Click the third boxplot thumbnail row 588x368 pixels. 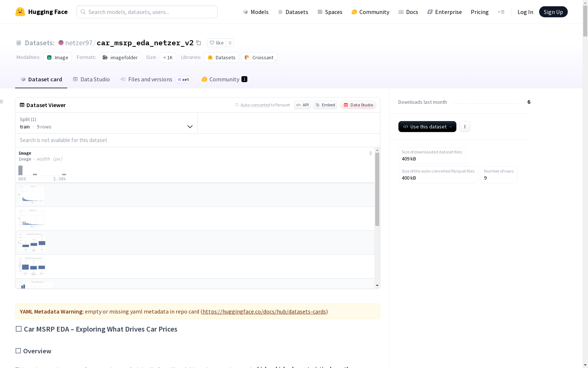[x=195, y=243]
